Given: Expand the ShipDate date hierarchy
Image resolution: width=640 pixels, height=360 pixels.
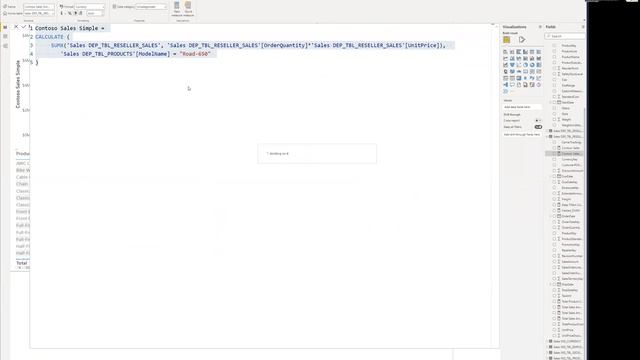Looking at the screenshot, I should click(x=551, y=284).
